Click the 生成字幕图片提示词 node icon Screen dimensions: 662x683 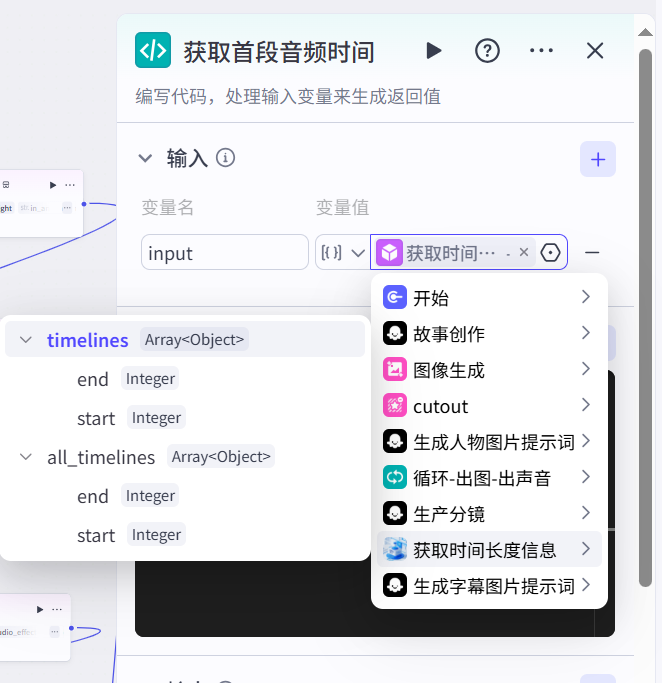pyautogui.click(x=395, y=585)
